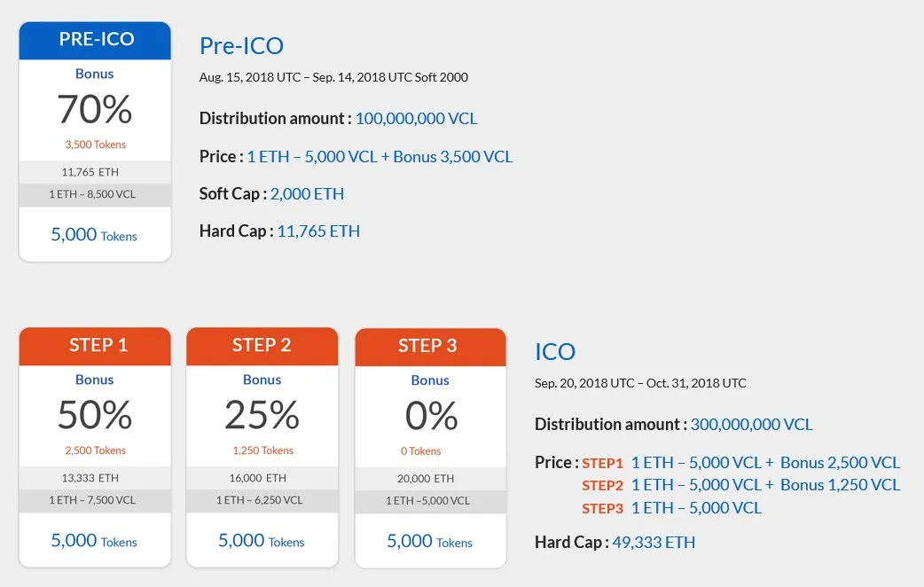This screenshot has height=587, width=924.
Task: Click Hard Cap value 11,765 ETH
Action: [x=318, y=231]
